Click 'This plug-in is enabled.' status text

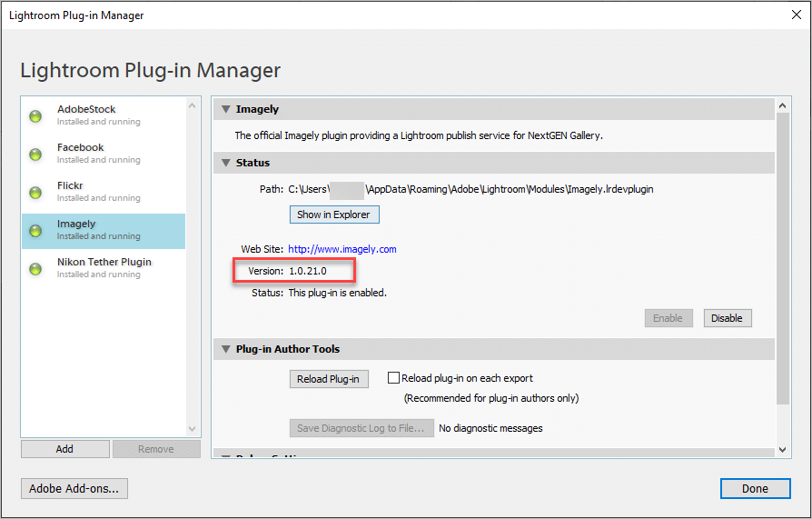pyautogui.click(x=337, y=293)
